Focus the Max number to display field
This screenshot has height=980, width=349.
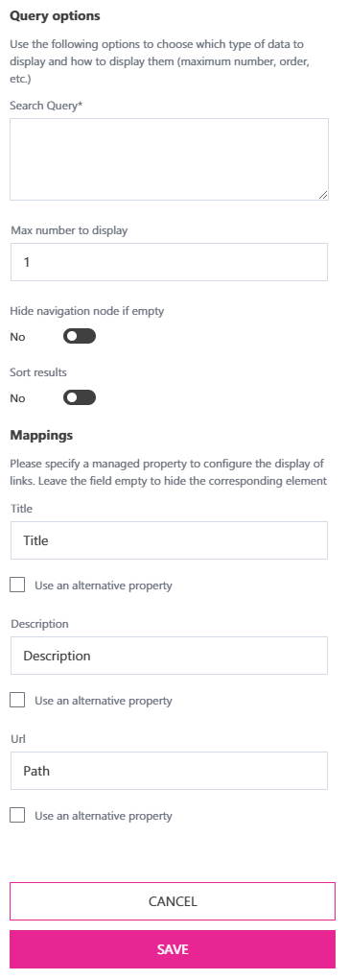point(169,262)
